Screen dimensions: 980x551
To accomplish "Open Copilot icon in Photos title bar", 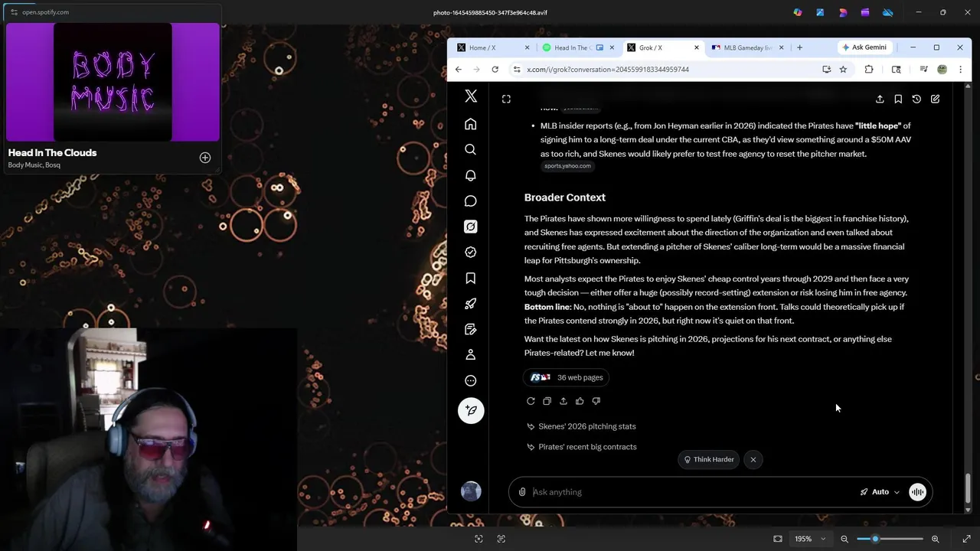I will tap(798, 12).
